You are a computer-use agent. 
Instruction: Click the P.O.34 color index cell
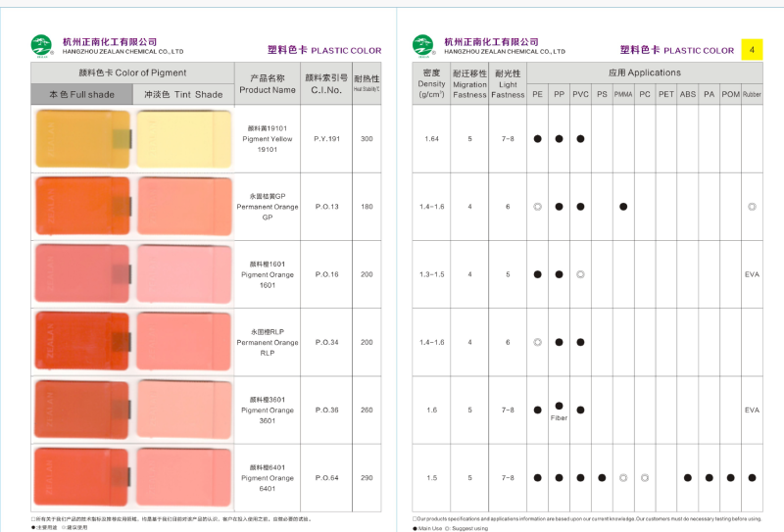327,343
